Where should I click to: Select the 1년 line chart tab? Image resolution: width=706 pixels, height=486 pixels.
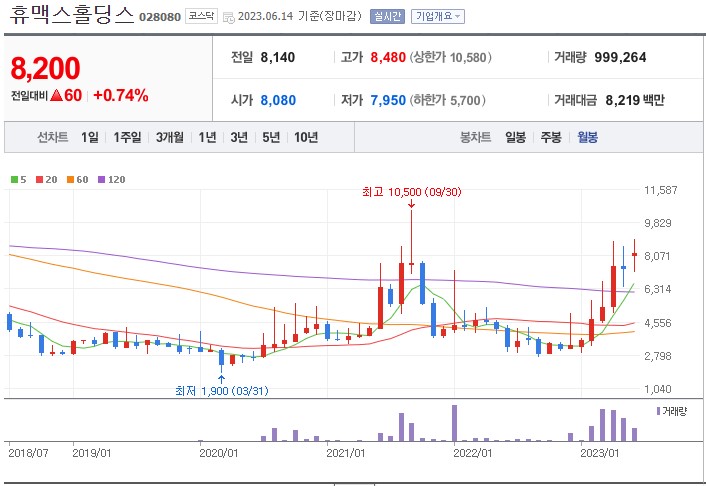207,137
